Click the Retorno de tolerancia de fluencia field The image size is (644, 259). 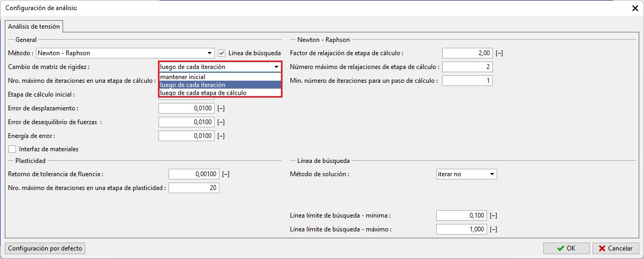click(193, 174)
